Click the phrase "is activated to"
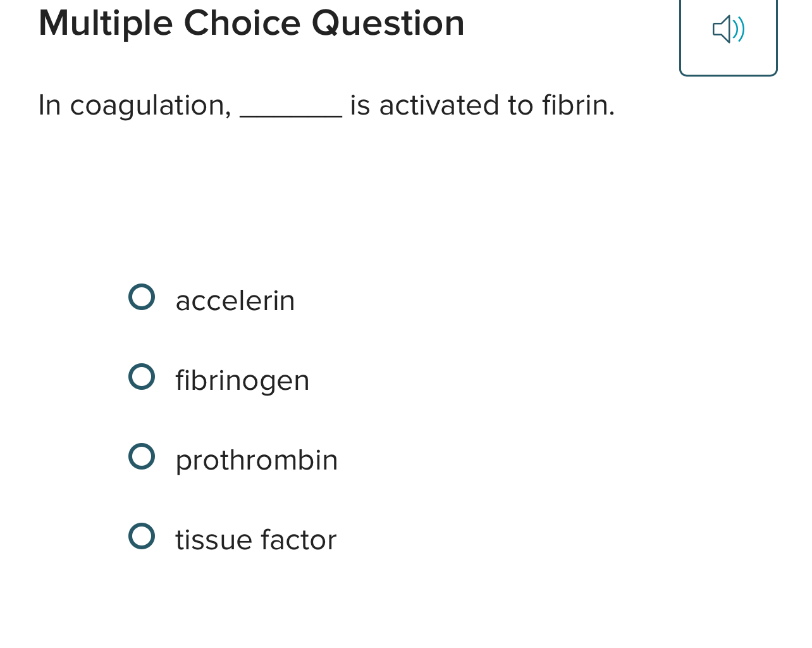The height and width of the screenshot is (648, 812). [441, 105]
